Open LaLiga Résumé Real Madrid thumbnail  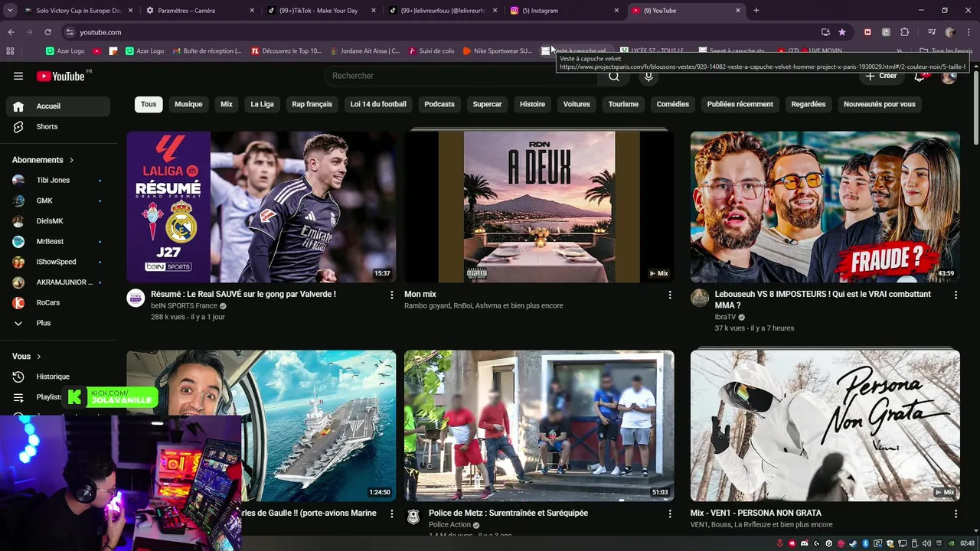point(261,207)
